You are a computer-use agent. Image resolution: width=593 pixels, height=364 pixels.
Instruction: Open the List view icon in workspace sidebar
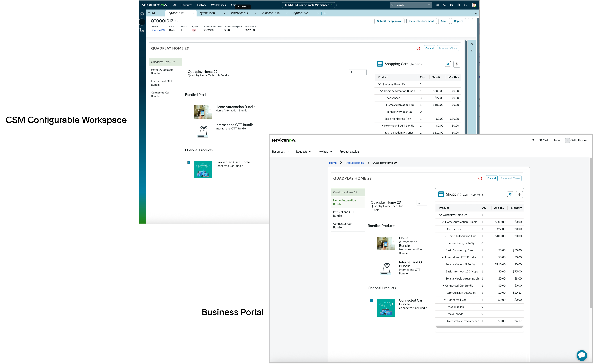pyautogui.click(x=142, y=22)
